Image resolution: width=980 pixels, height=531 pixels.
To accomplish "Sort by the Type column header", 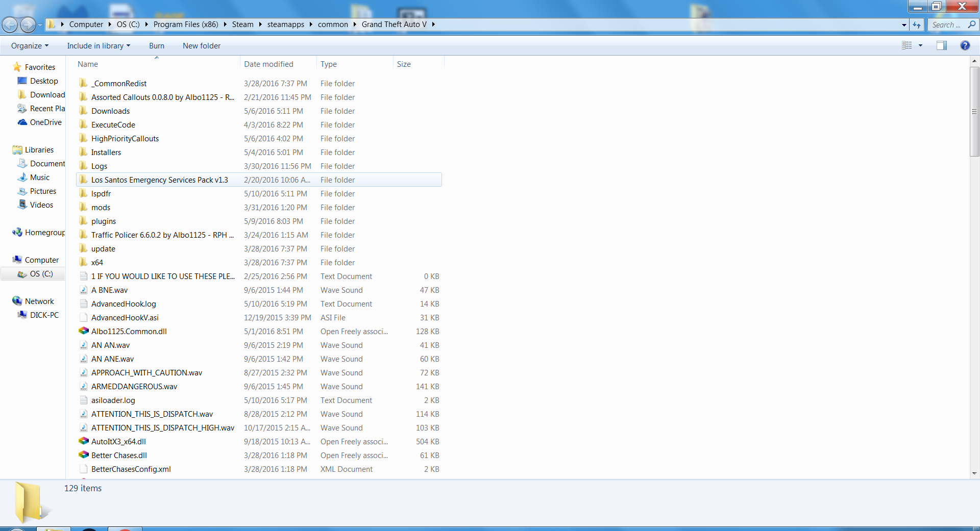I will tap(355, 64).
